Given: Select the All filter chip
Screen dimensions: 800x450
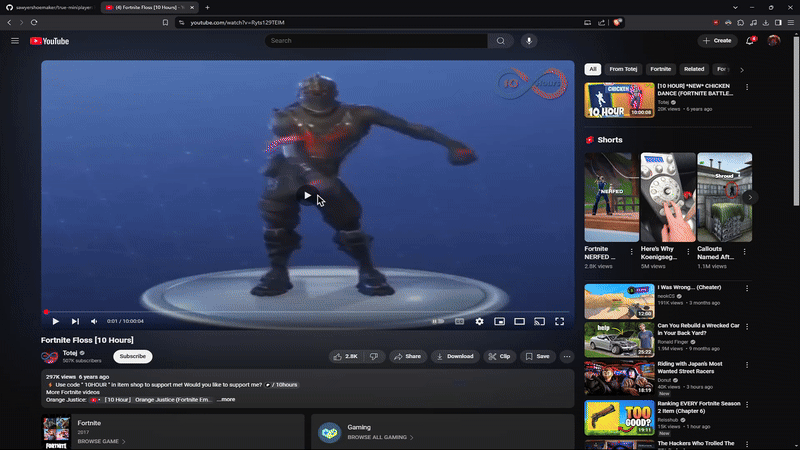Looking at the screenshot, I should point(592,69).
